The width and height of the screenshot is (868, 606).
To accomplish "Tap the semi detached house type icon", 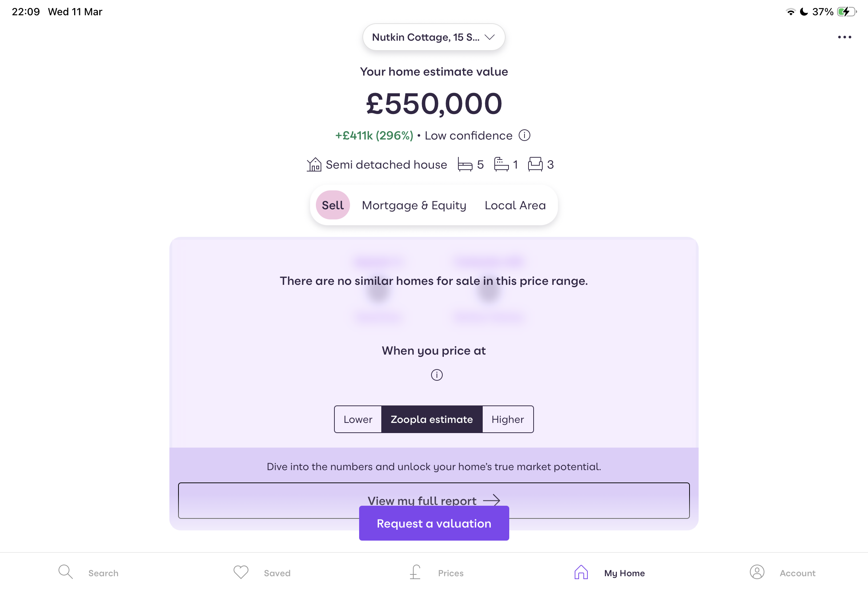I will (x=314, y=164).
